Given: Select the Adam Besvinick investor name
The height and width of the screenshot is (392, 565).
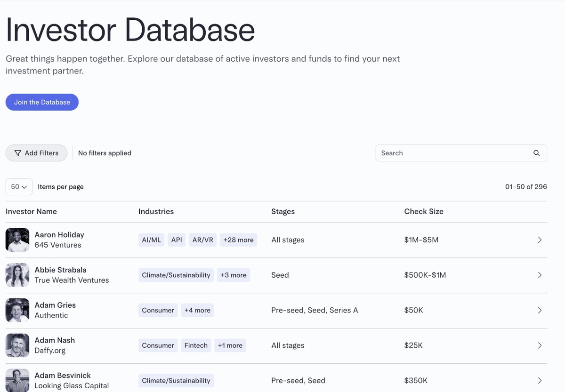Looking at the screenshot, I should pyautogui.click(x=63, y=376).
